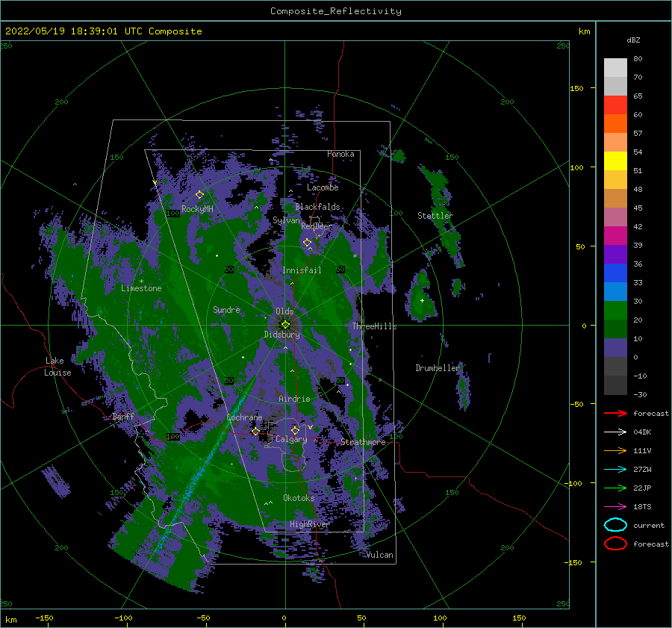Click the Lake Louise label
The height and width of the screenshot is (628, 672).
coord(57,367)
